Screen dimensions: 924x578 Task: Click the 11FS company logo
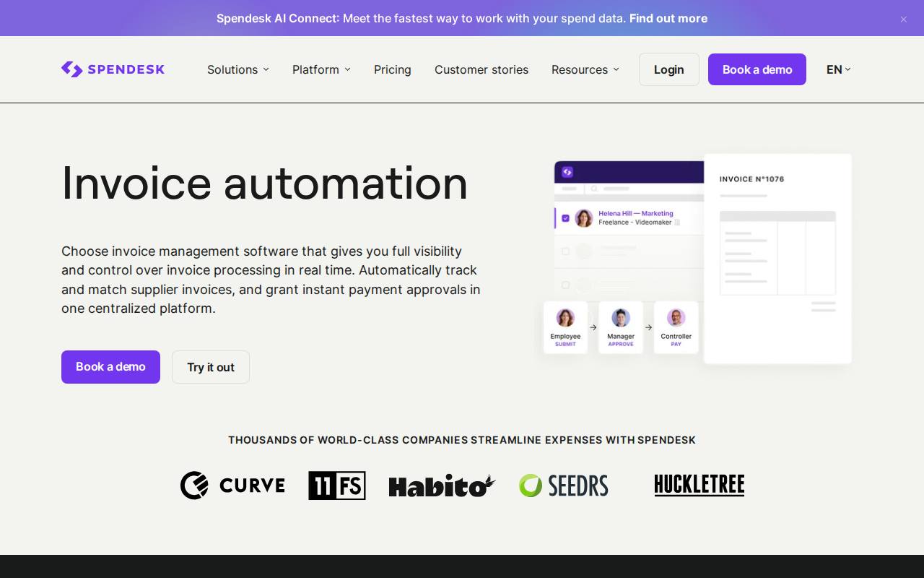pos(337,486)
